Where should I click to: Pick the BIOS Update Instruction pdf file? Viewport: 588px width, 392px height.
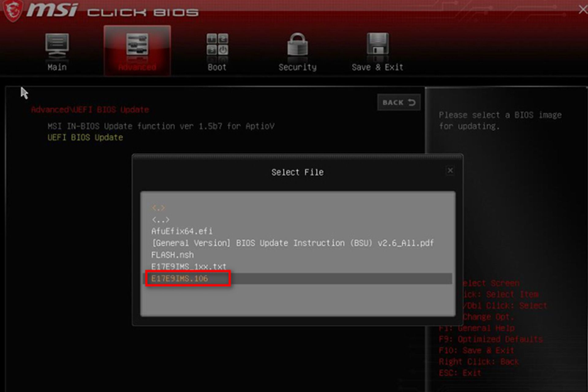pyautogui.click(x=292, y=243)
